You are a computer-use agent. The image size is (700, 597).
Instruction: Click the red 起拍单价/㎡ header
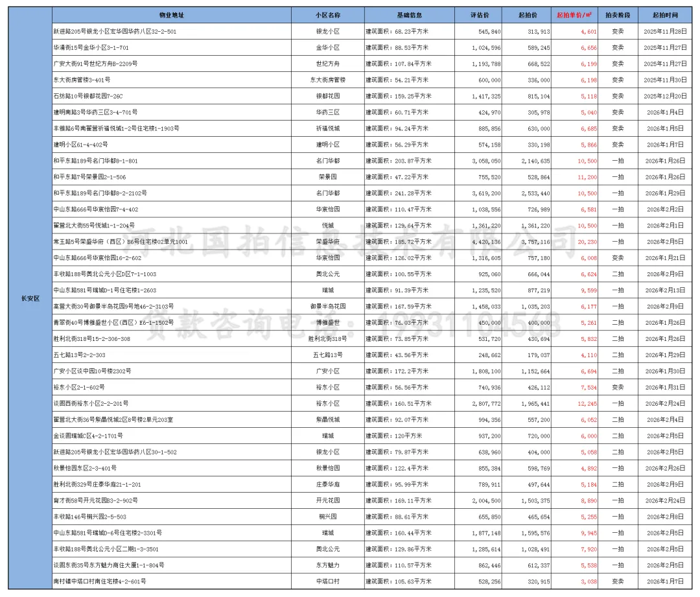click(x=574, y=15)
